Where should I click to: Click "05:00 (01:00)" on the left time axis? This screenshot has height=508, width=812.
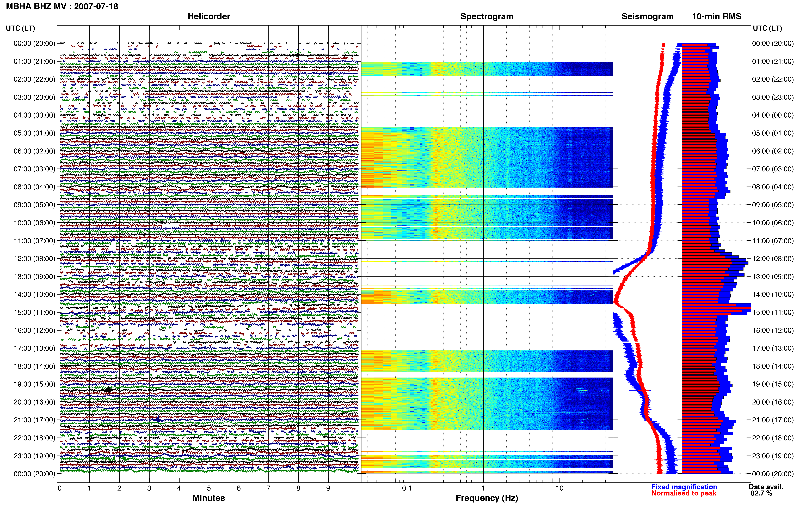[x=34, y=133]
